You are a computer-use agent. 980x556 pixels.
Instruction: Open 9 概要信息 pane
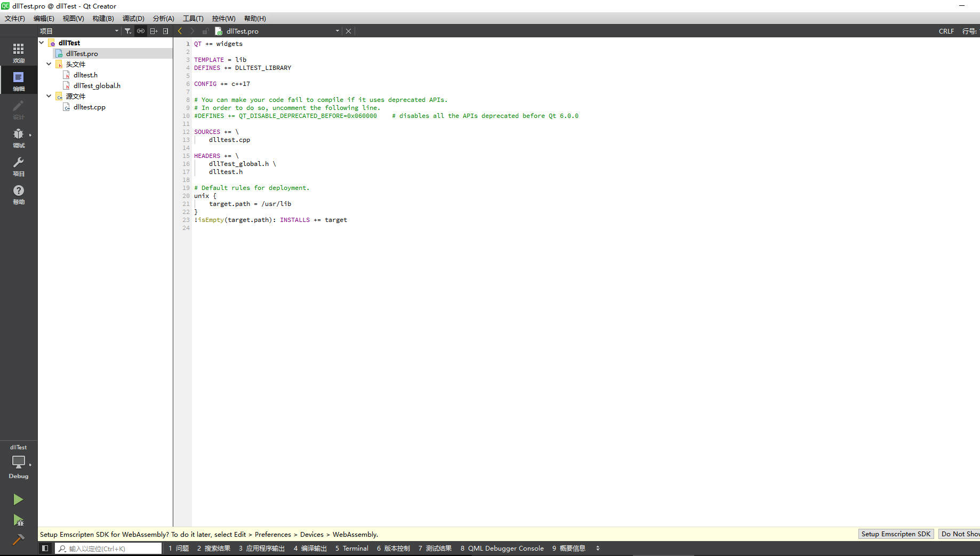pyautogui.click(x=568, y=548)
